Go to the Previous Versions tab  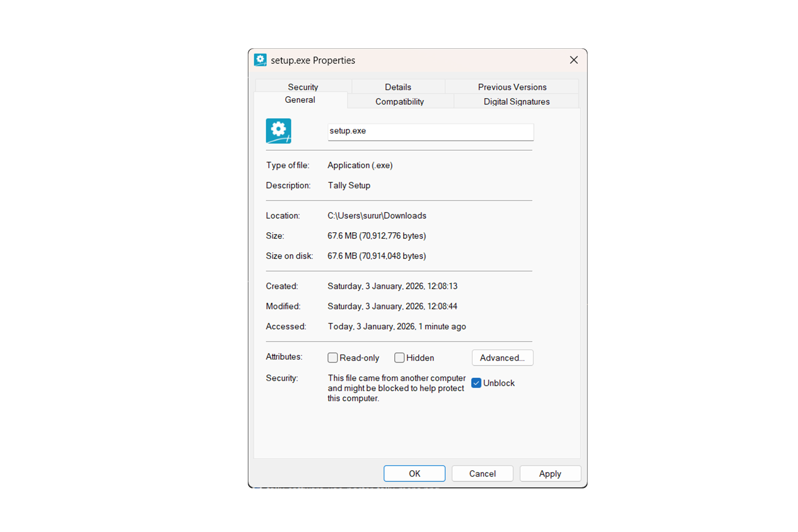point(512,87)
